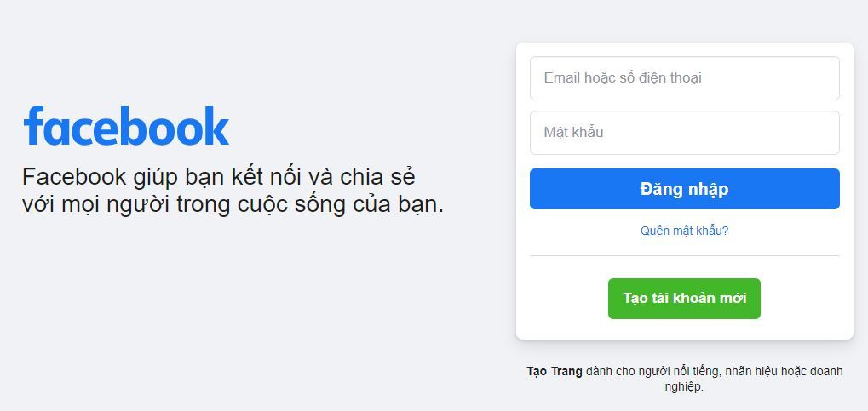
Task: Click the word "Email" in the first field
Action: [x=560, y=78]
